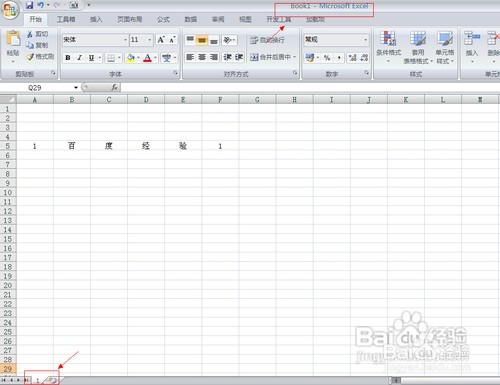Click Merge and Center (合并后居中)

(270, 57)
